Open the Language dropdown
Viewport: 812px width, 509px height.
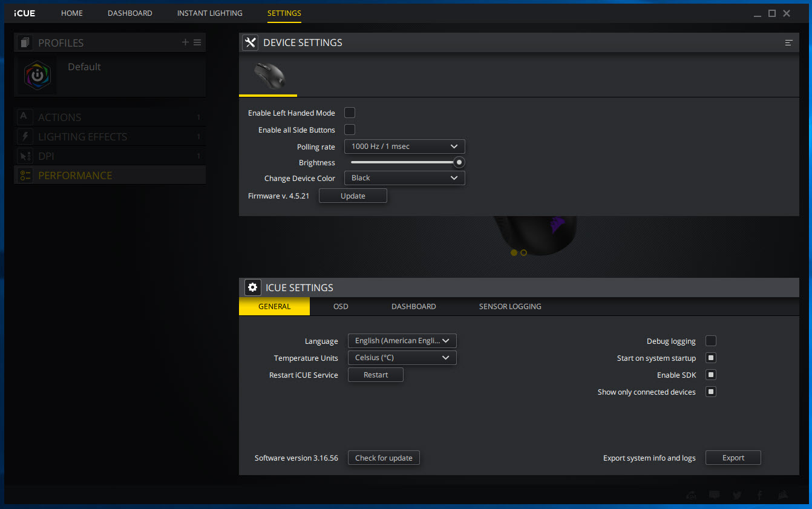click(402, 341)
